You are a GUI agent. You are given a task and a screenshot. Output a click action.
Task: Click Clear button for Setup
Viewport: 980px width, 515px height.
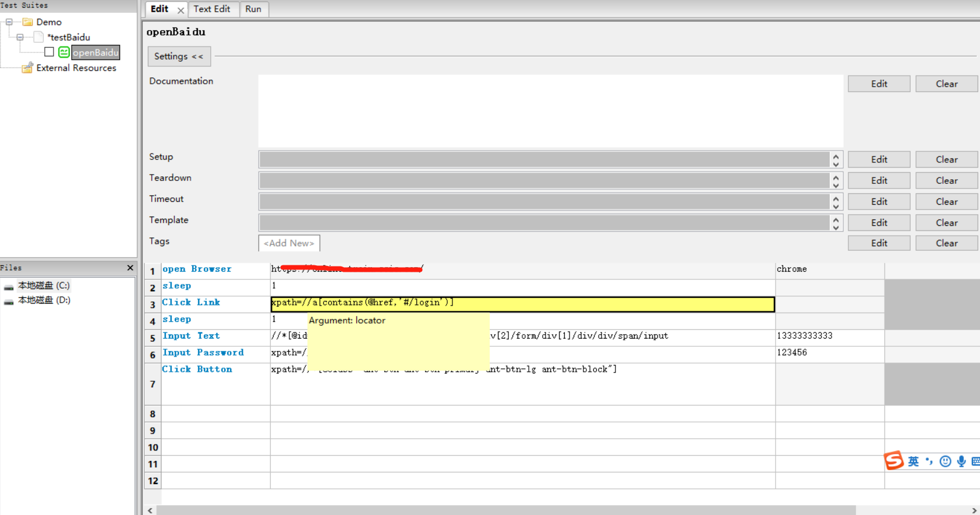pyautogui.click(x=947, y=159)
